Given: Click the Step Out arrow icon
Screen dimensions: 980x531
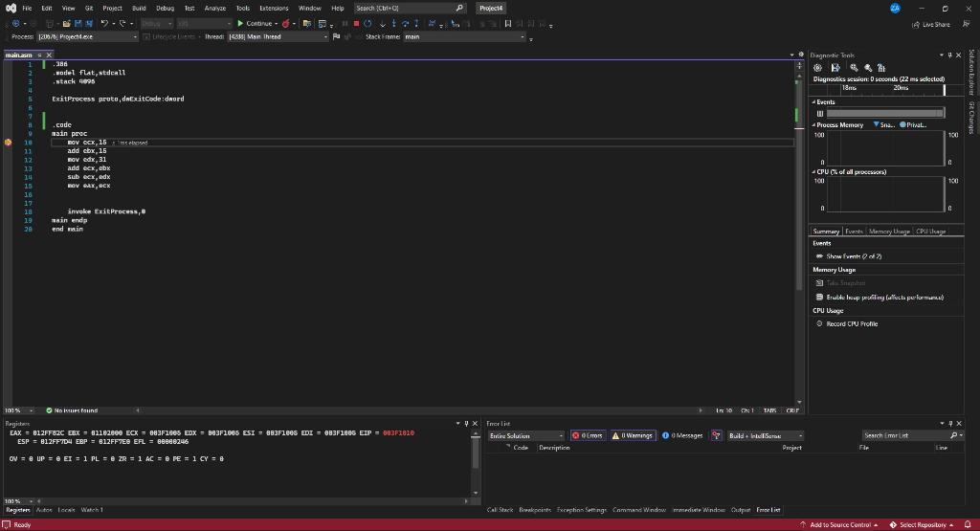Looking at the screenshot, I should pos(416,24).
